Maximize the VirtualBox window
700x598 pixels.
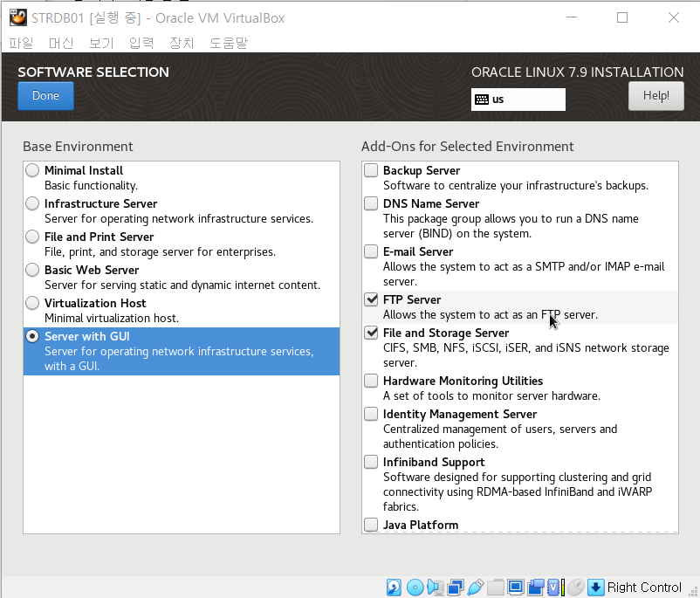point(622,17)
